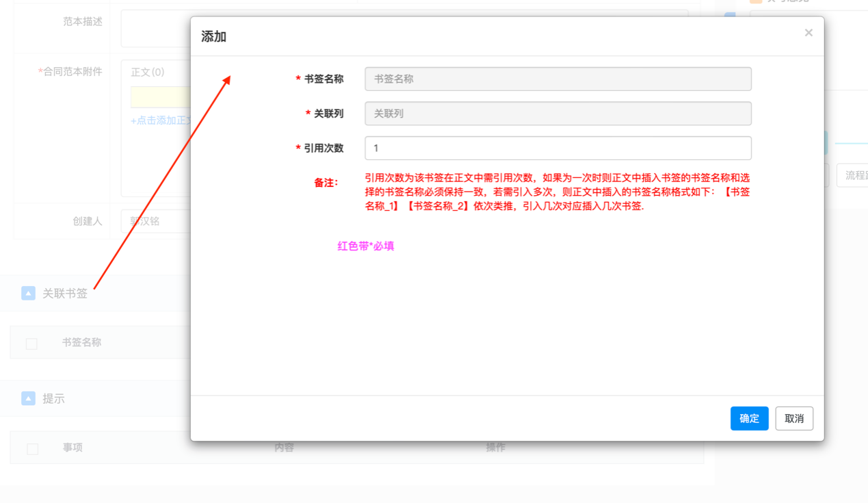Click the 关联书签 section title
Viewport: 868px width, 503px height.
coord(65,294)
